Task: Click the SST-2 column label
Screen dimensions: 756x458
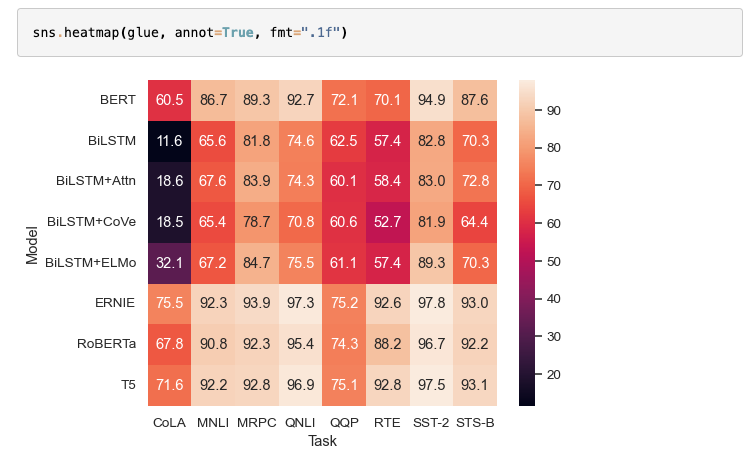Action: pyautogui.click(x=431, y=422)
